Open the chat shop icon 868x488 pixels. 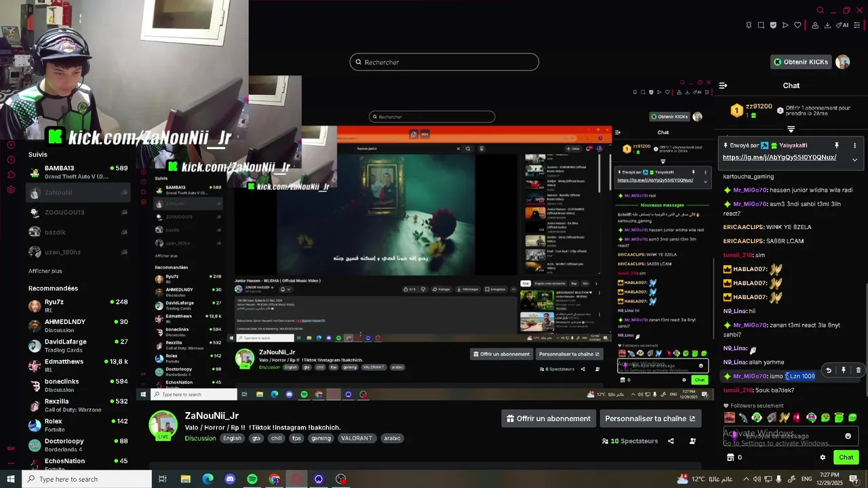click(730, 457)
